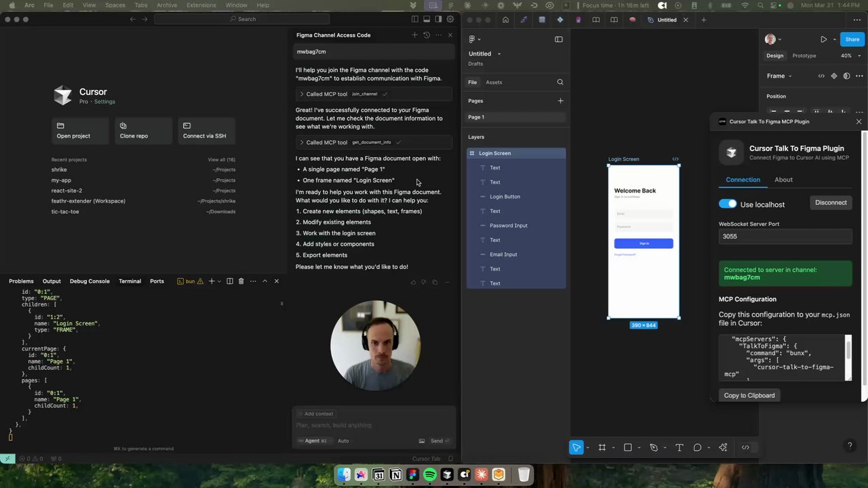The width and height of the screenshot is (868, 488).
Task: Maximize terminal panel with up chevron
Action: (x=265, y=281)
